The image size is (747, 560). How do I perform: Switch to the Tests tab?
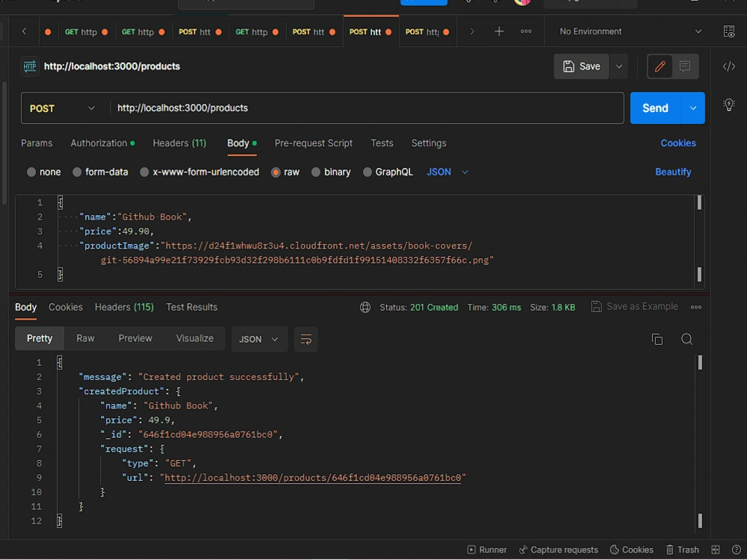click(382, 143)
